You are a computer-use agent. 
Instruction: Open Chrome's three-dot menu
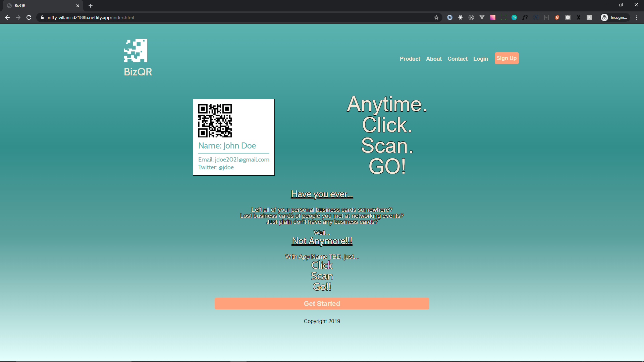(x=637, y=17)
